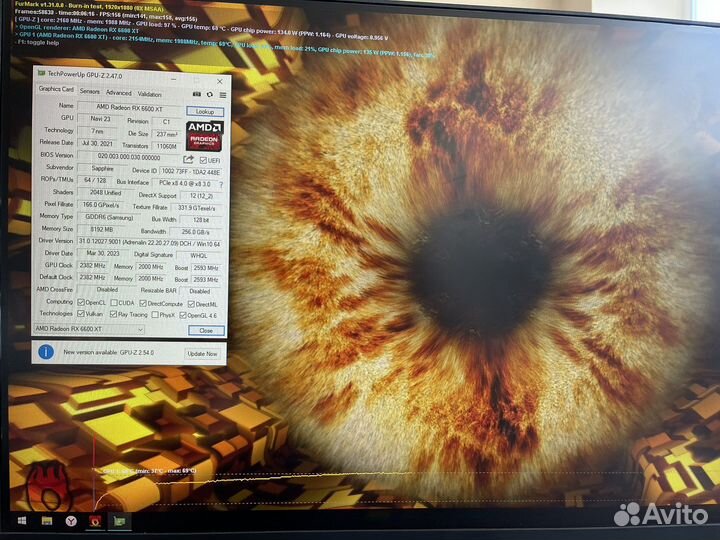Viewport: 720px width, 540px height.
Task: Click the ROPs/TMUs value 64 / 128
Action: pos(95,180)
